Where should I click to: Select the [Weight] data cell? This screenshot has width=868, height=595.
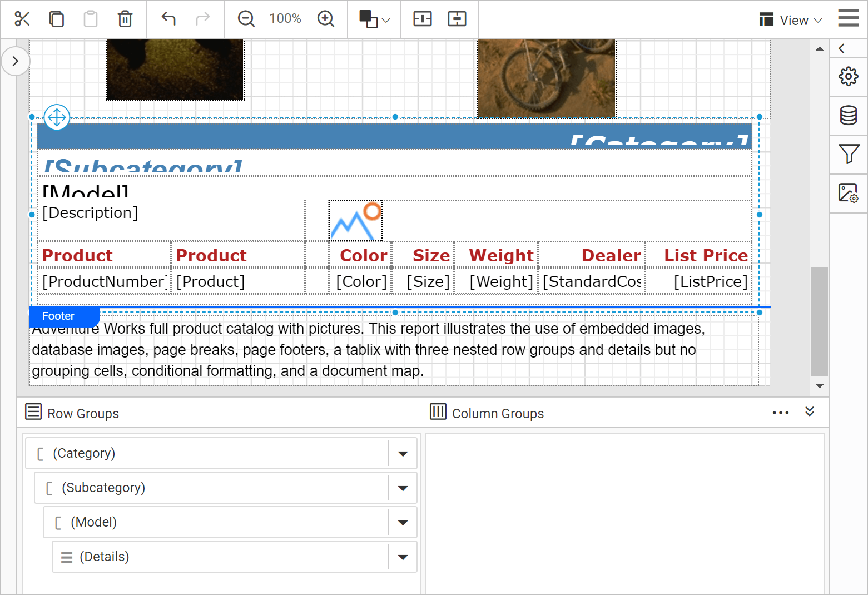pos(496,281)
